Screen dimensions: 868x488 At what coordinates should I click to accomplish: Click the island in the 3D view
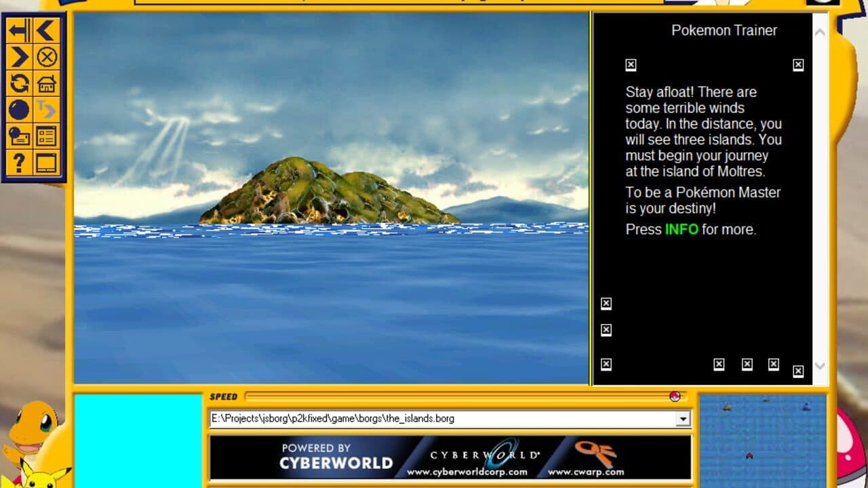coord(329,191)
